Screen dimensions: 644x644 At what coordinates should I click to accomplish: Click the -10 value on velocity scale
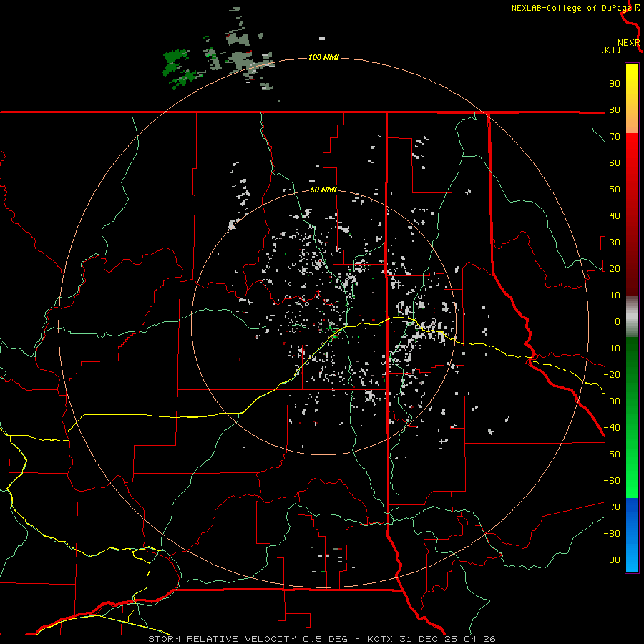612,348
